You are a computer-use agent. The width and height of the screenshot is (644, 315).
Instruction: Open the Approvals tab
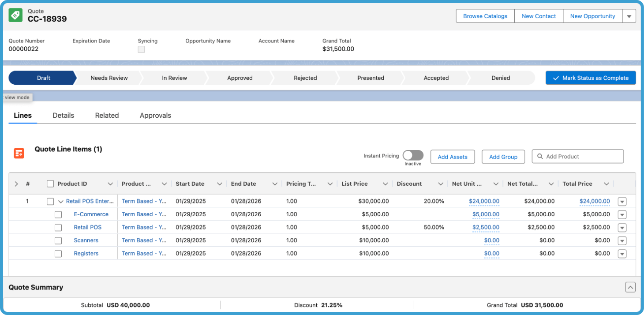pos(155,115)
